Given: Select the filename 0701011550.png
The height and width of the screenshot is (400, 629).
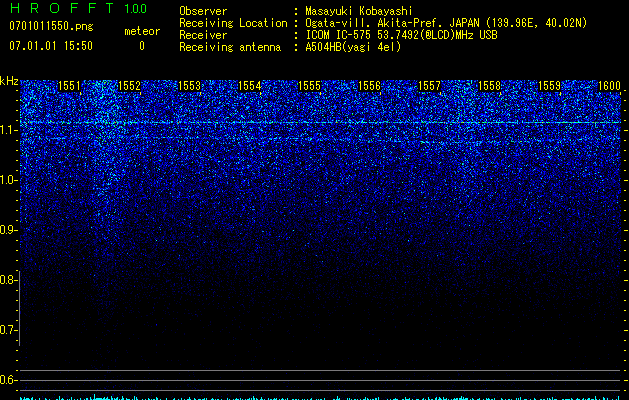Looking at the screenshot, I should coord(51,26).
